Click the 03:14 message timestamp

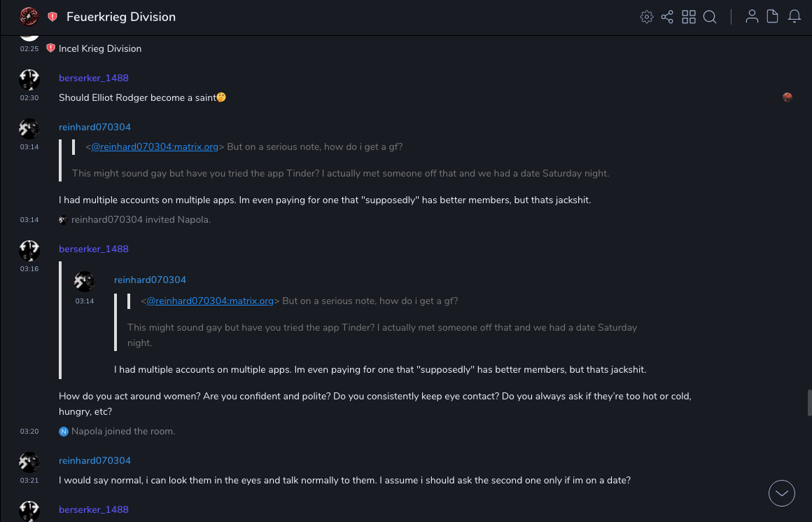pyautogui.click(x=29, y=147)
